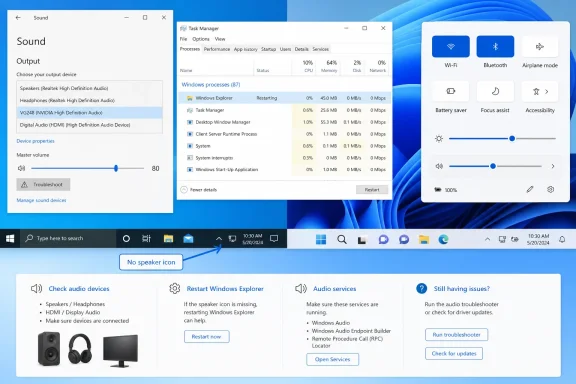Select Windows Explorer process row

point(285,98)
